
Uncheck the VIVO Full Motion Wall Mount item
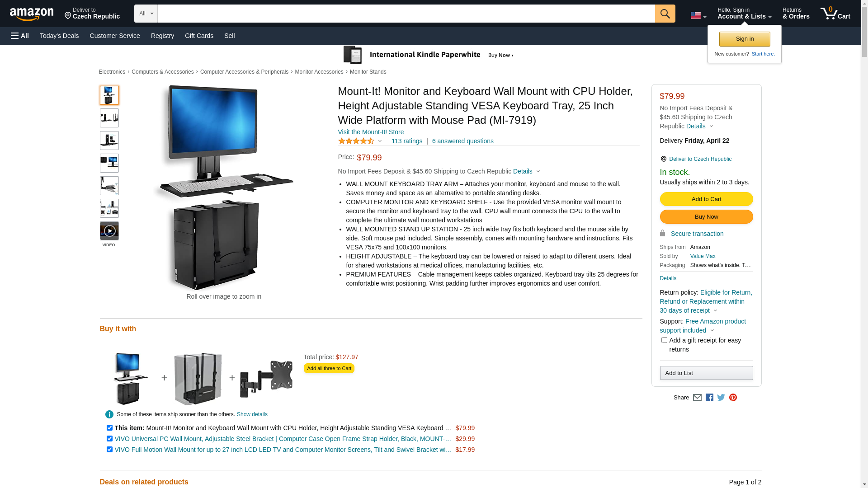109,450
